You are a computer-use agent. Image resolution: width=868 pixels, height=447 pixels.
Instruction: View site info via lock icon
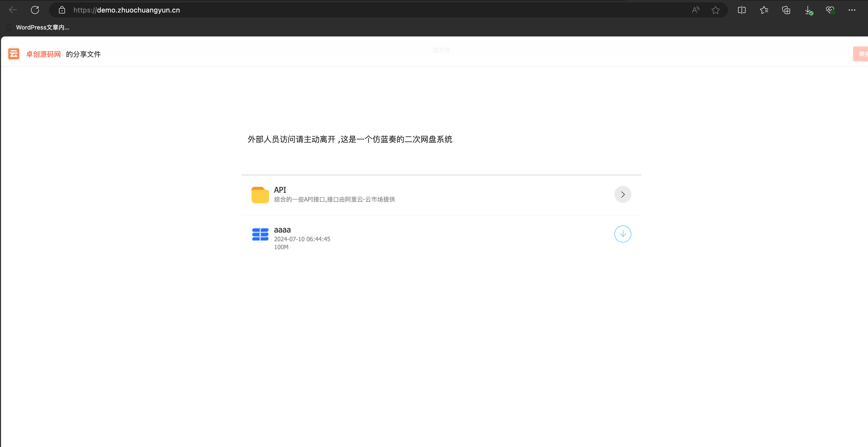[x=62, y=10]
